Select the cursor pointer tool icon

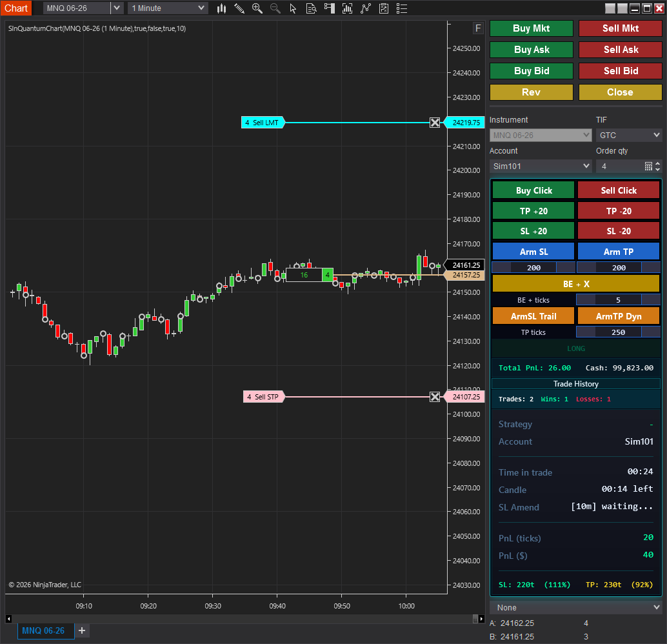[293, 8]
